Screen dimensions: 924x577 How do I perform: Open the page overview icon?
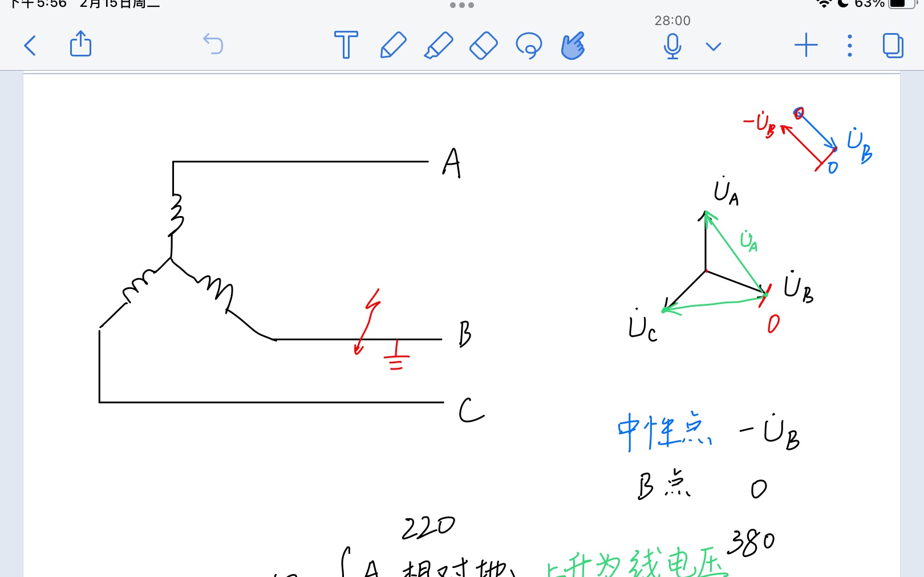pyautogui.click(x=893, y=46)
